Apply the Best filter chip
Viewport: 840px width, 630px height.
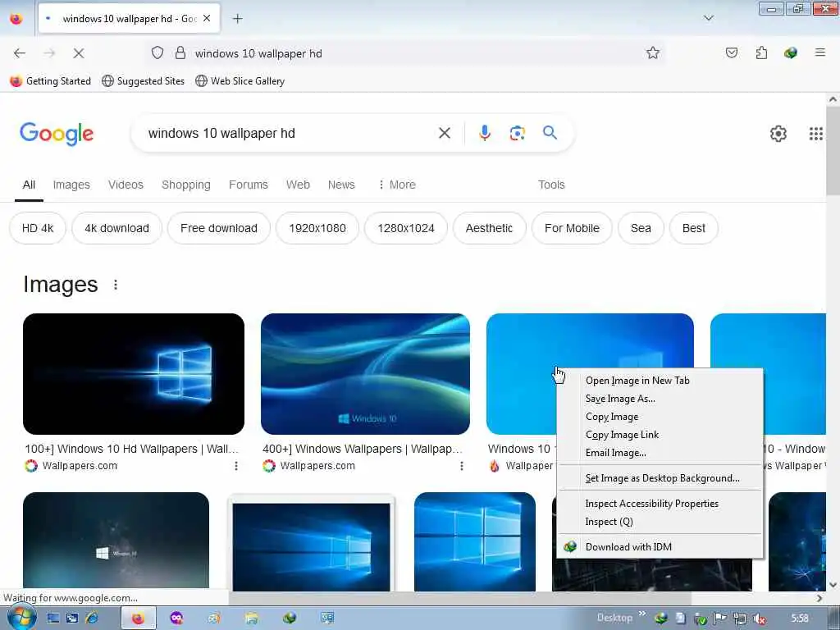[694, 228]
